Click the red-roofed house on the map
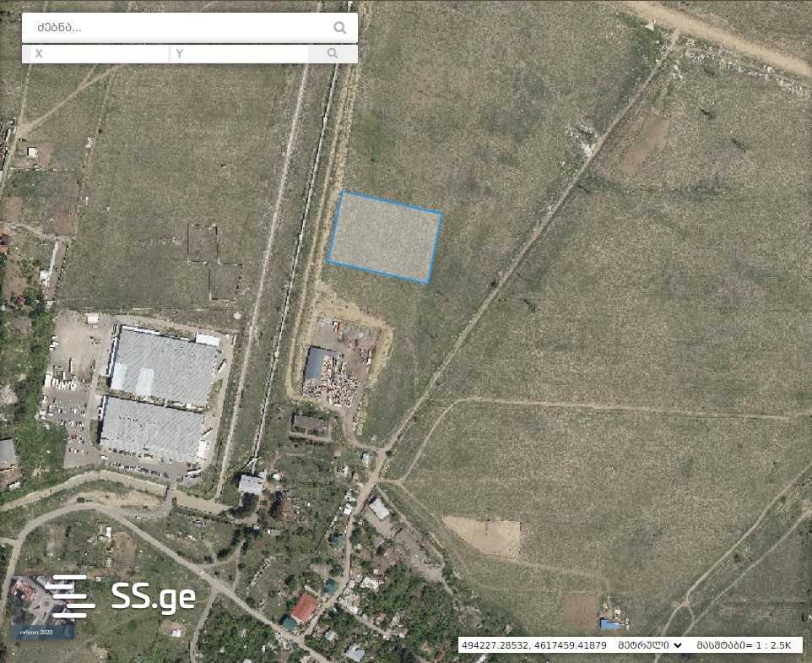This screenshot has height=663, width=812. [x=305, y=608]
